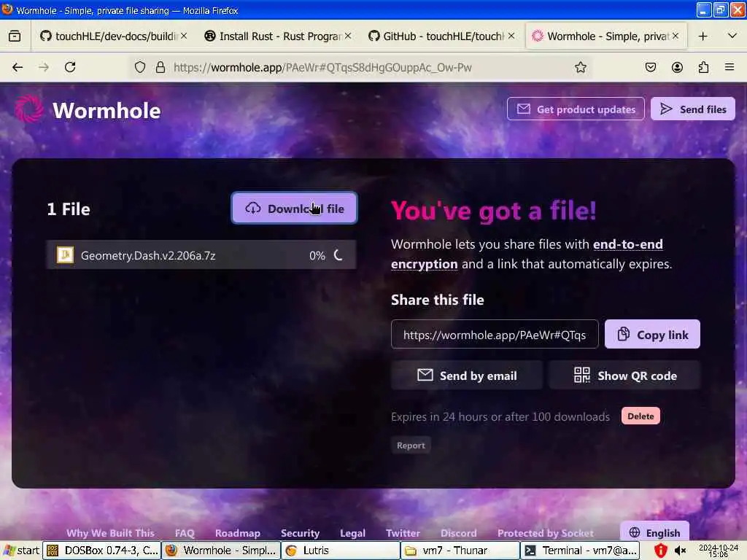The image size is (747, 560).
Task: Go back with the browser back arrow
Action: pyautogui.click(x=18, y=67)
